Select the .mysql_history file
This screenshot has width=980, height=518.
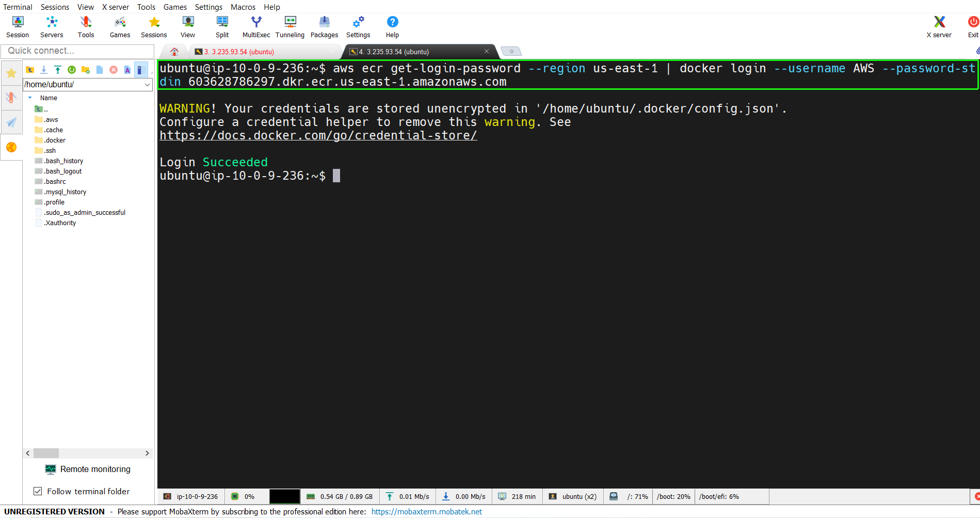60,192
